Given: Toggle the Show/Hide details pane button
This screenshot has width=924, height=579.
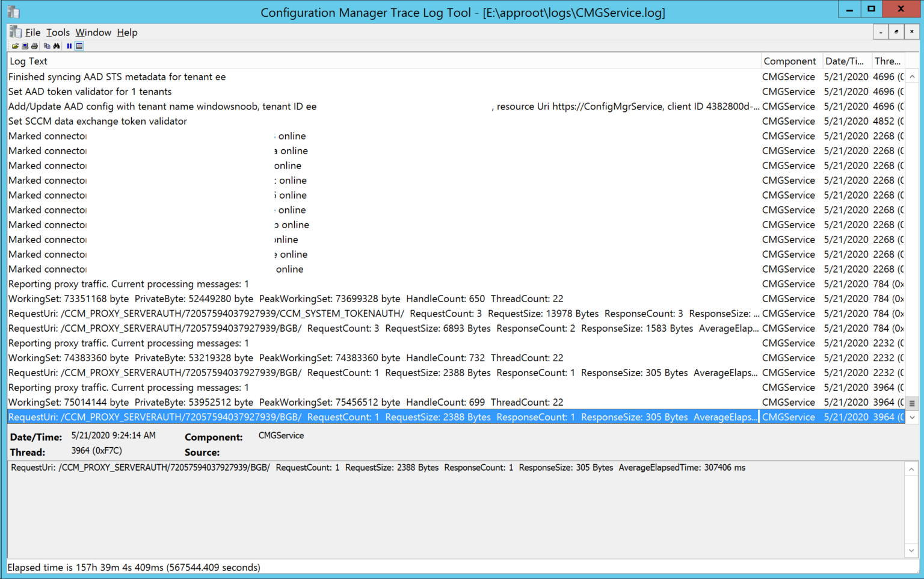Looking at the screenshot, I should point(79,46).
